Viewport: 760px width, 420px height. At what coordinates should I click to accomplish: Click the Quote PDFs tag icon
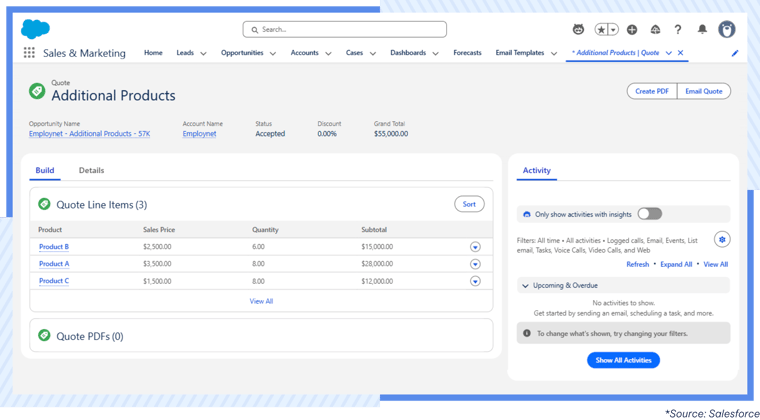click(44, 335)
